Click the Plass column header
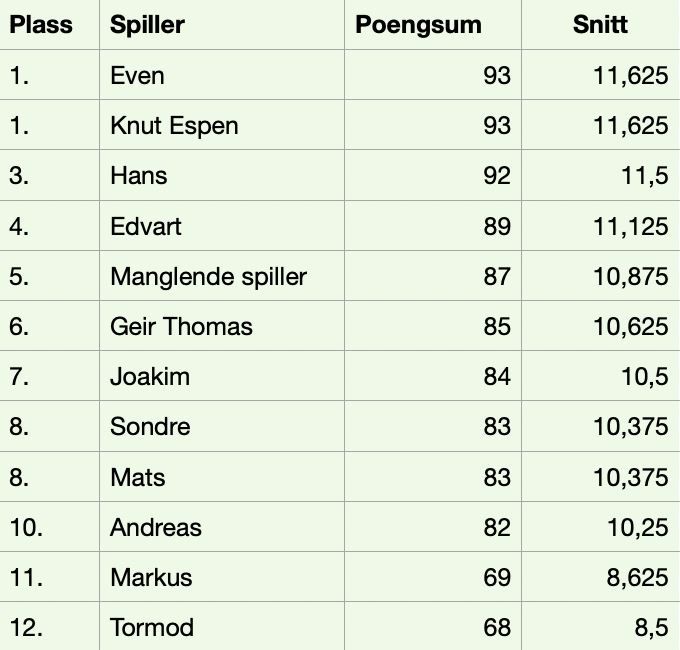 (x=41, y=25)
